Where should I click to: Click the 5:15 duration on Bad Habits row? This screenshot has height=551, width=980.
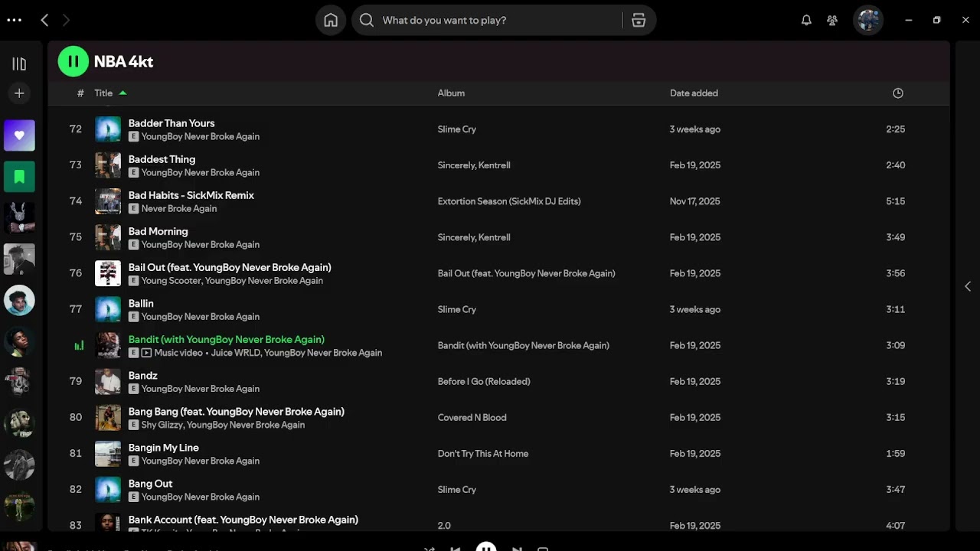pos(896,201)
